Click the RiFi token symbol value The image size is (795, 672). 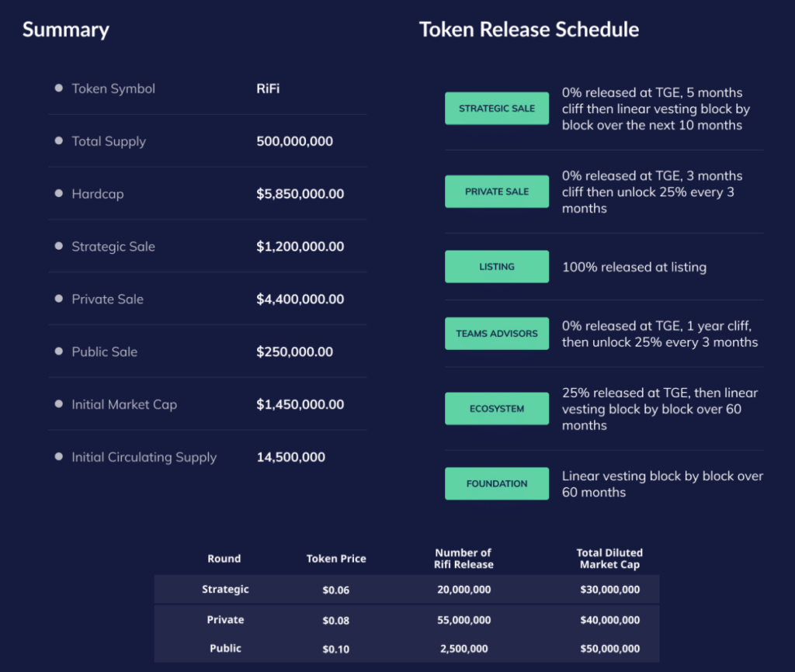click(x=268, y=88)
